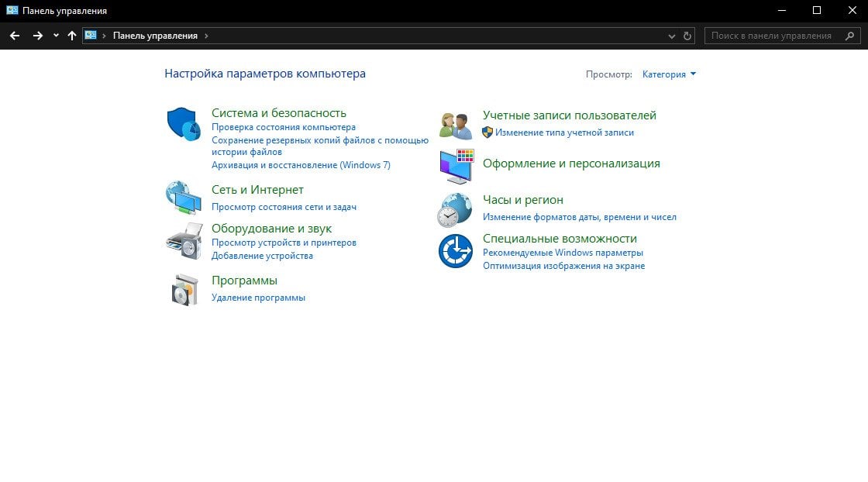Go up one level with up arrow
This screenshot has height=482, width=868.
[x=72, y=36]
